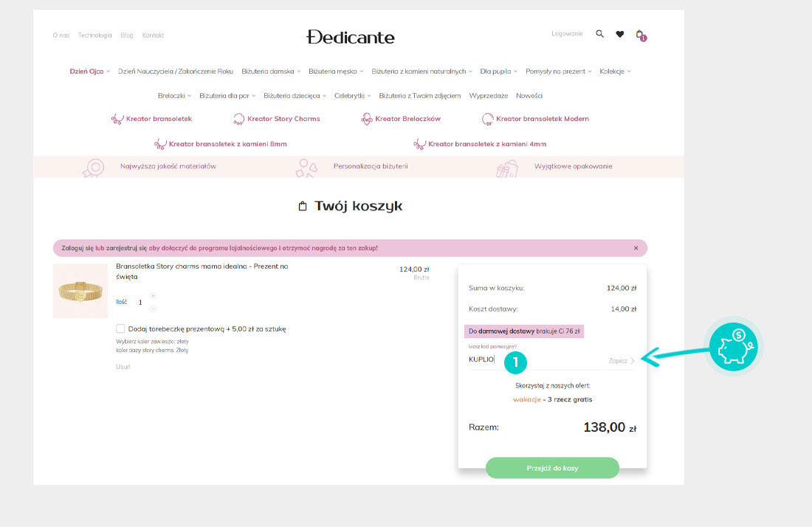This screenshot has height=527, width=812.
Task: Click the Dedicante logo
Action: [351, 37]
